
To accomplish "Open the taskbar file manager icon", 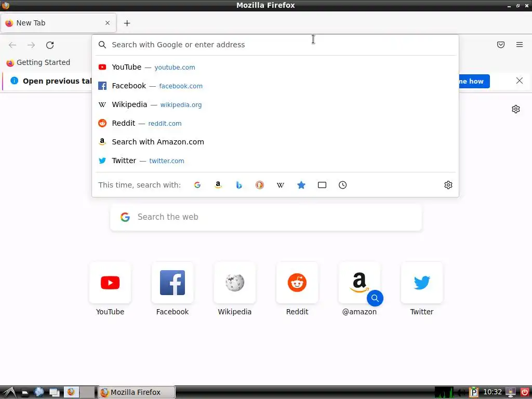I will pyautogui.click(x=25, y=393).
